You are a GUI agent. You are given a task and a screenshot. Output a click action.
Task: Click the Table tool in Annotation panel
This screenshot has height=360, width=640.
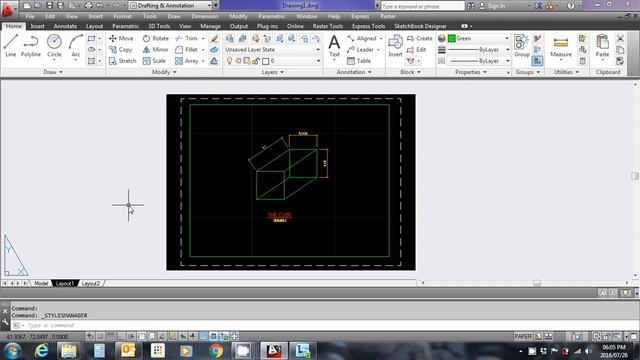tap(359, 61)
